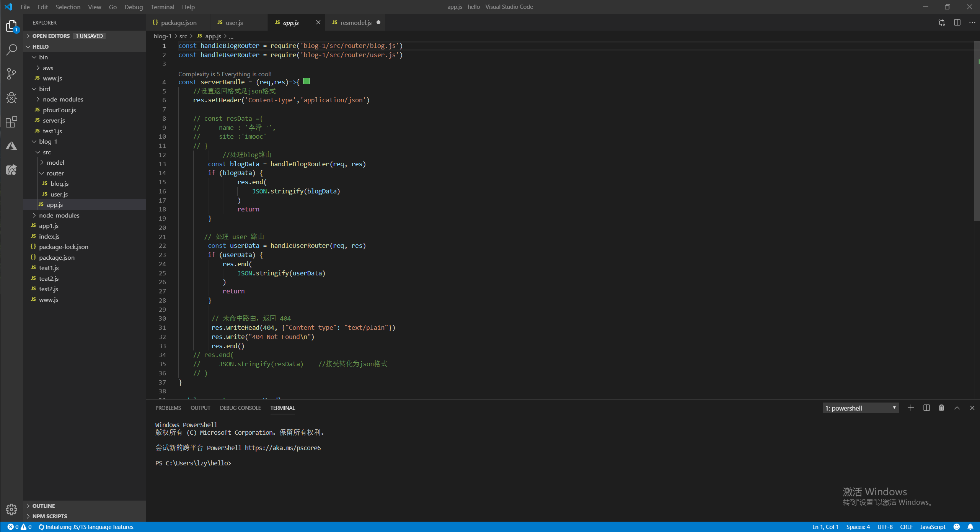Screen dimensions: 980x532
Task: Open the Terminal menu
Action: pos(162,7)
